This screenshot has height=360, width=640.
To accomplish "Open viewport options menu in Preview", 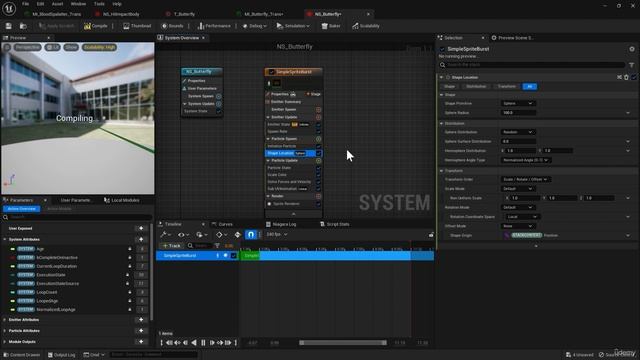I will [7, 47].
